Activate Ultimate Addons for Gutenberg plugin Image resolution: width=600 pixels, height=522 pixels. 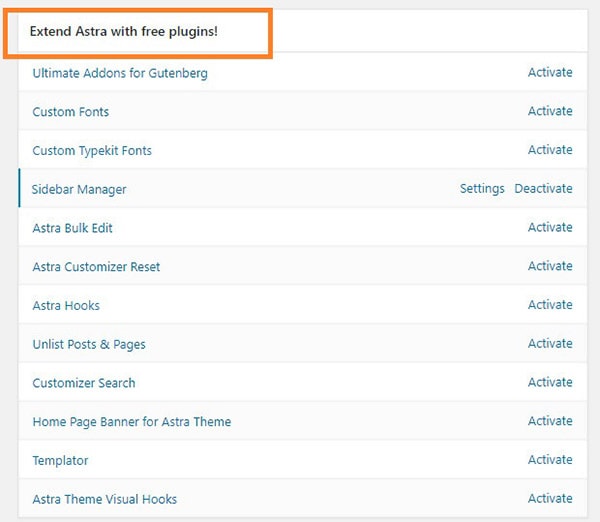[550, 72]
